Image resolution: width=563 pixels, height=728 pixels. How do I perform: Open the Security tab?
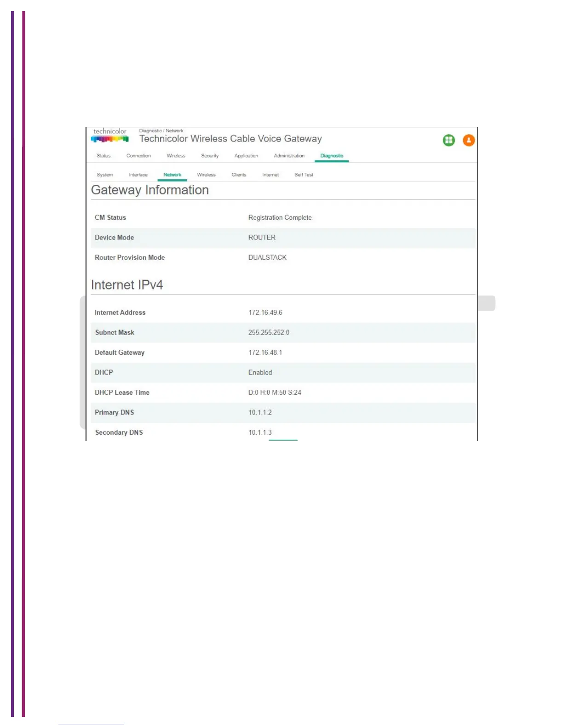(210, 156)
